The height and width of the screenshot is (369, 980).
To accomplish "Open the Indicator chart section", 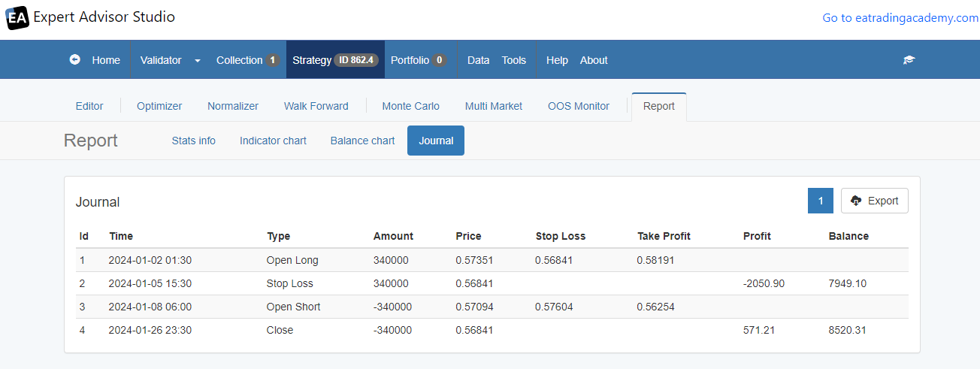I will point(274,141).
